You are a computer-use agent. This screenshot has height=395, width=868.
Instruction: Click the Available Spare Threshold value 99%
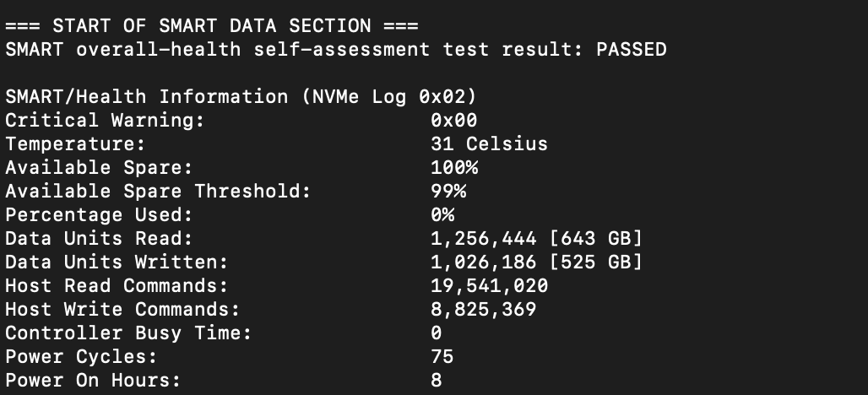pyautogui.click(x=448, y=192)
